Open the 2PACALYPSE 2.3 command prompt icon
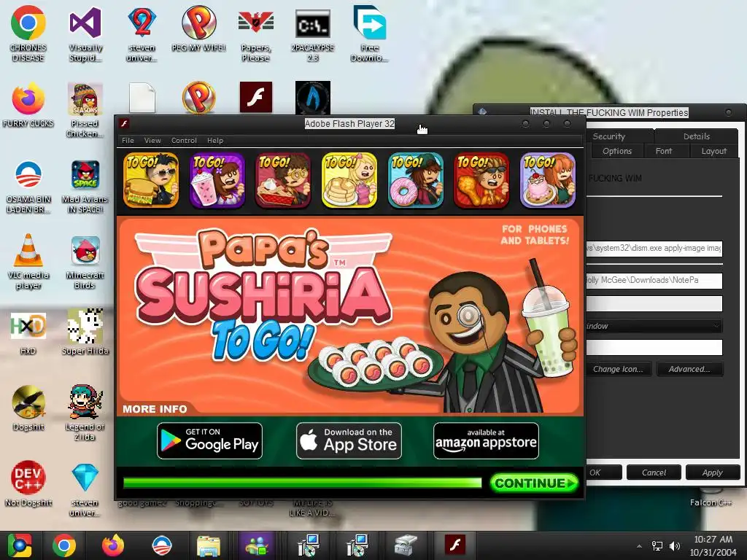The width and height of the screenshot is (747, 560). click(312, 34)
